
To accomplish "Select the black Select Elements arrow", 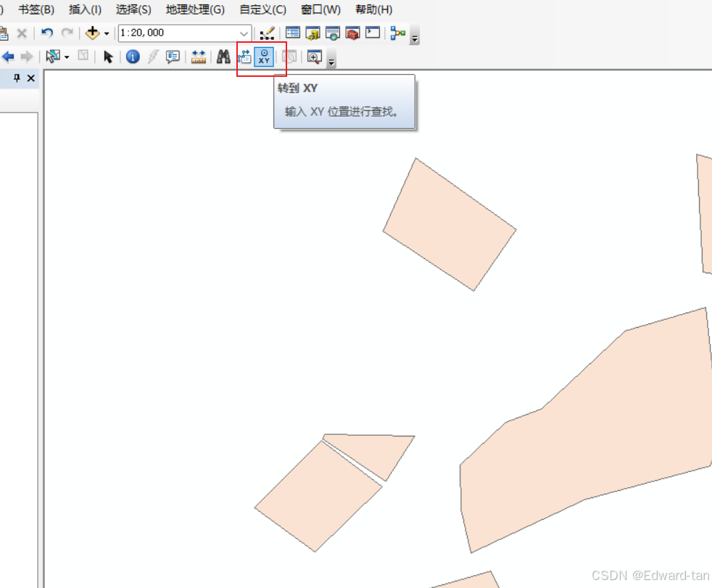I will tap(107, 57).
